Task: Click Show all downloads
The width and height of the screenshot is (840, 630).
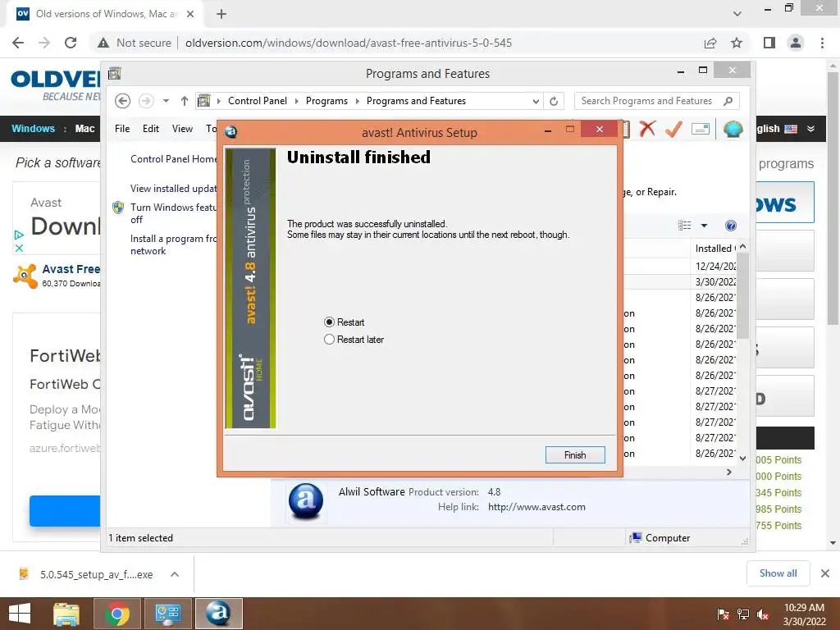Action: pos(778,573)
